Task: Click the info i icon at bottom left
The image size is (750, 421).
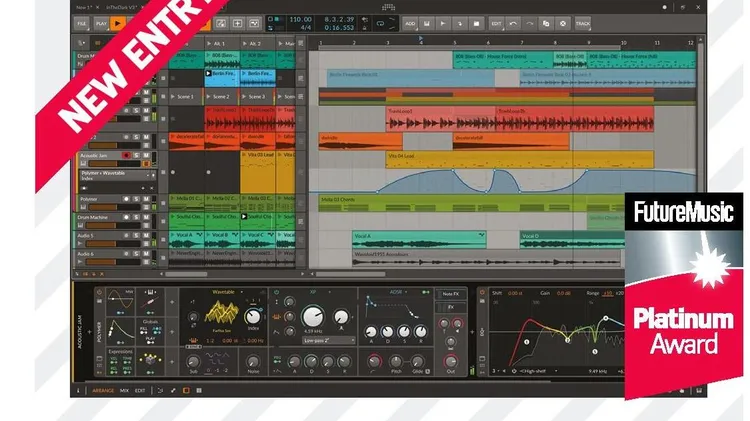Action: tap(78, 391)
